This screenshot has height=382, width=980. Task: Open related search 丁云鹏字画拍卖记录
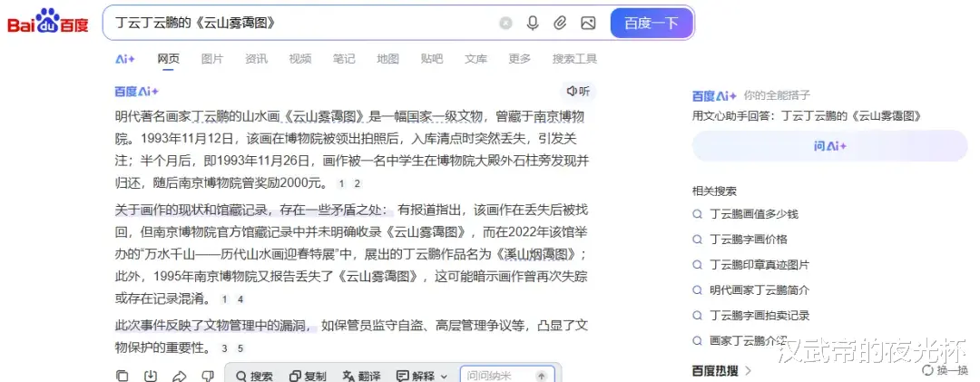tap(759, 316)
